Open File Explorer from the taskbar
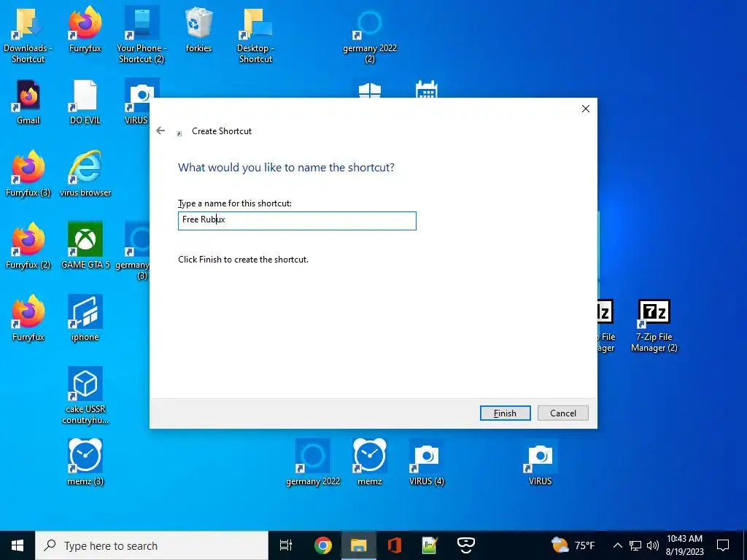 [358, 545]
